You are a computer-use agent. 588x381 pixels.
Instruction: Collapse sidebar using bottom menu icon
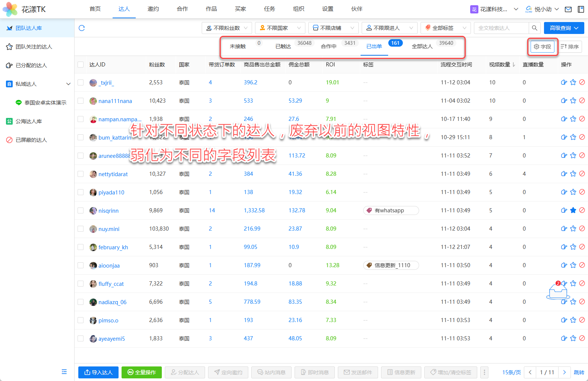64,372
